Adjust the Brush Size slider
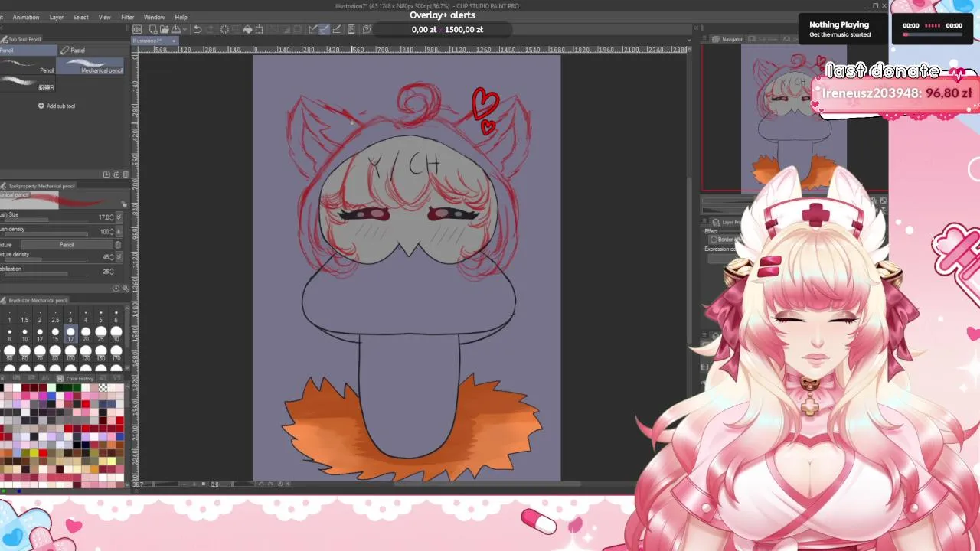Image resolution: width=980 pixels, height=551 pixels. point(46,220)
